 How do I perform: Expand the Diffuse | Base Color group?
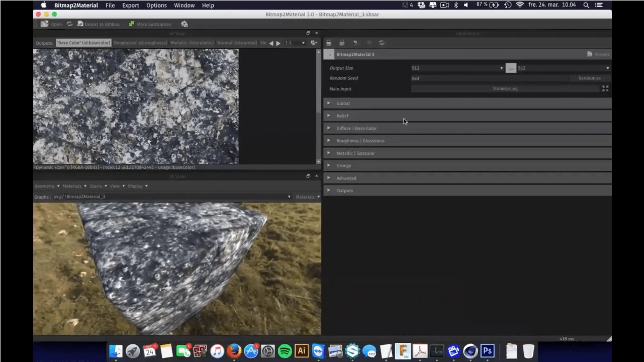click(x=329, y=128)
